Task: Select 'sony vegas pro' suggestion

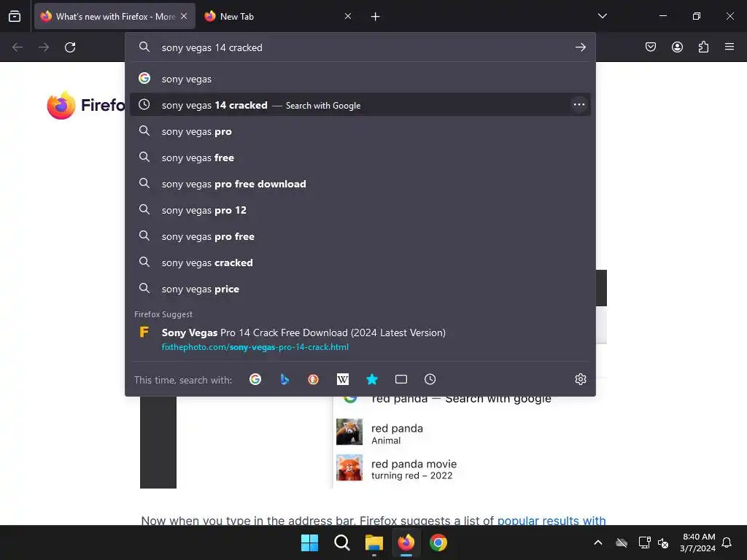Action: (x=360, y=131)
